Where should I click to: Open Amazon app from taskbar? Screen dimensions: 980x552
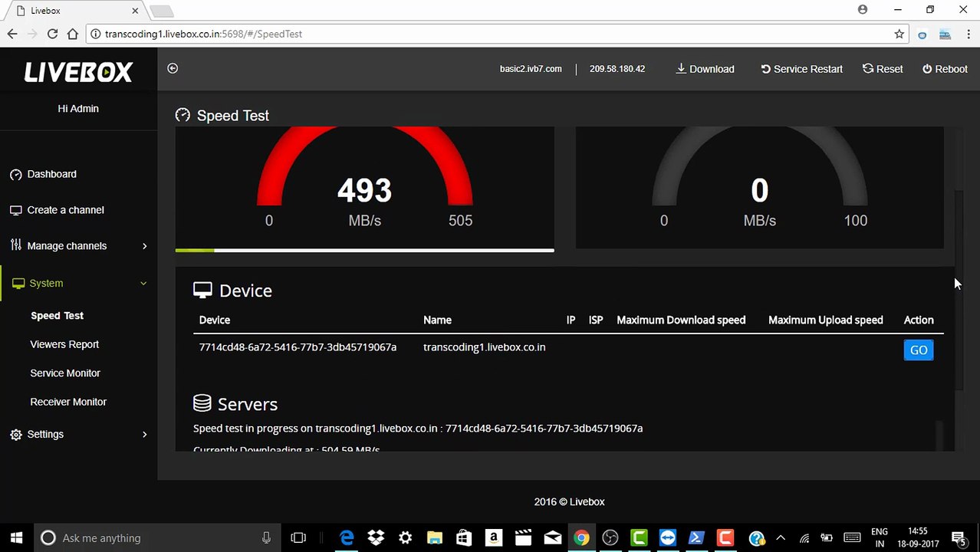(493, 537)
